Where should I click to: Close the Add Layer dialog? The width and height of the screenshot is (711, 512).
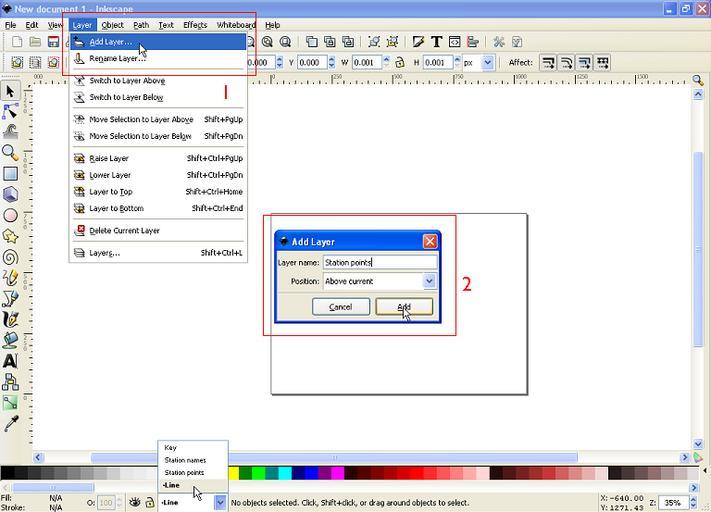click(430, 241)
